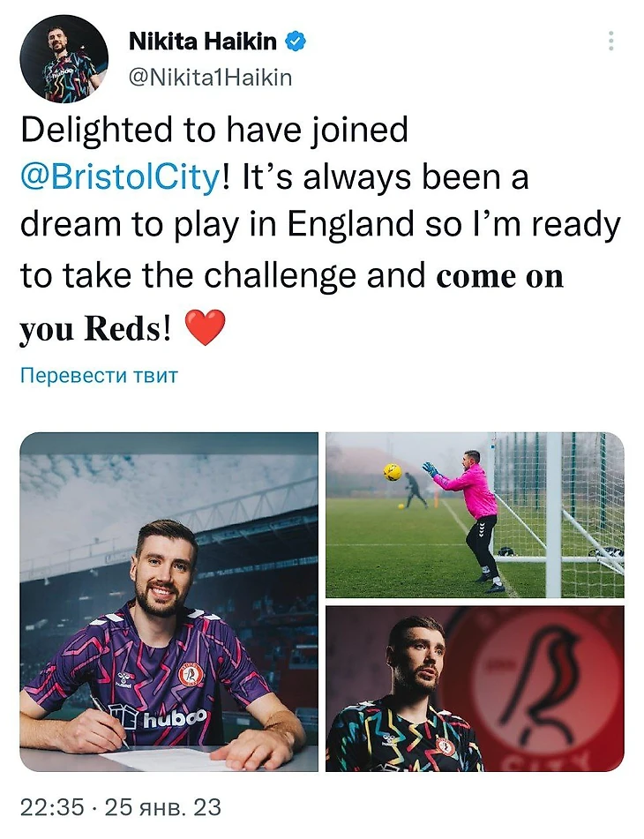
Task: Click the blue verified badge icon
Action: click(x=296, y=41)
